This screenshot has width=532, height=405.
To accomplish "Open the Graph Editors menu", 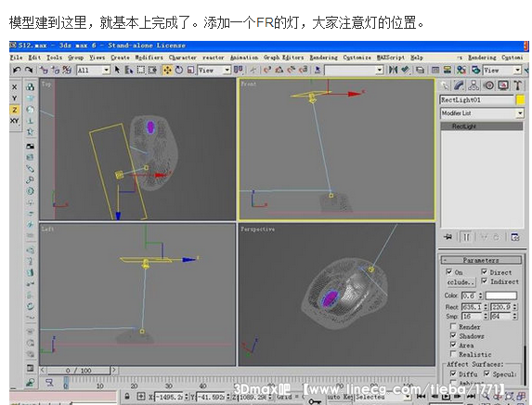I will pos(284,58).
